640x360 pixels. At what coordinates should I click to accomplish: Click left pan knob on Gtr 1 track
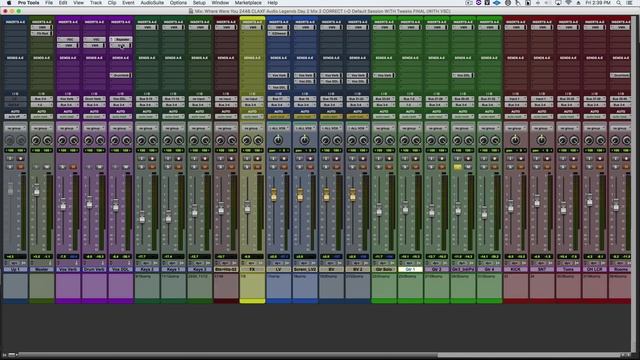[x=404, y=141]
